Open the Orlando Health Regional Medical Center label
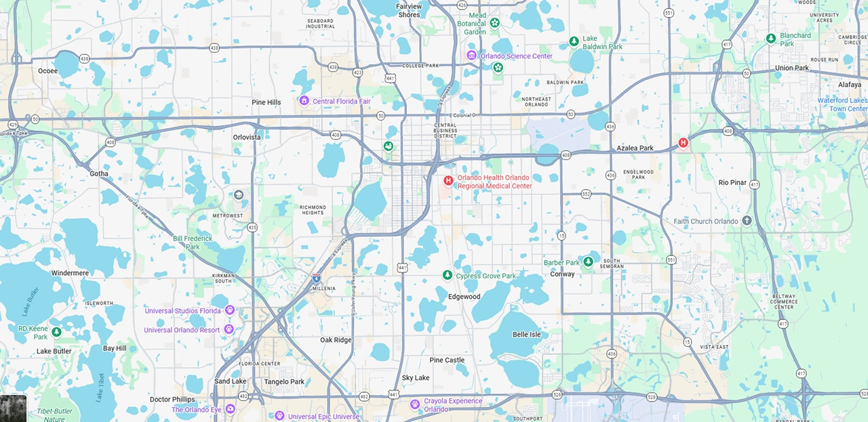Viewport: 868px width, 422px height. tap(494, 182)
